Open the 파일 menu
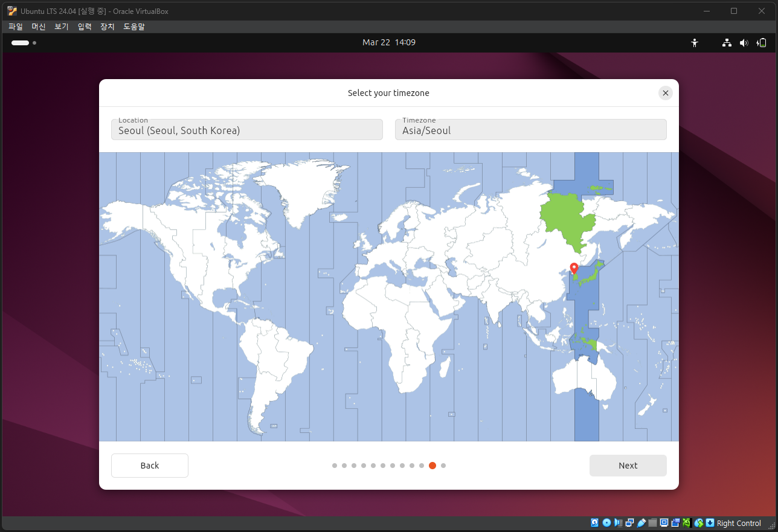The height and width of the screenshot is (532, 778). [15, 27]
